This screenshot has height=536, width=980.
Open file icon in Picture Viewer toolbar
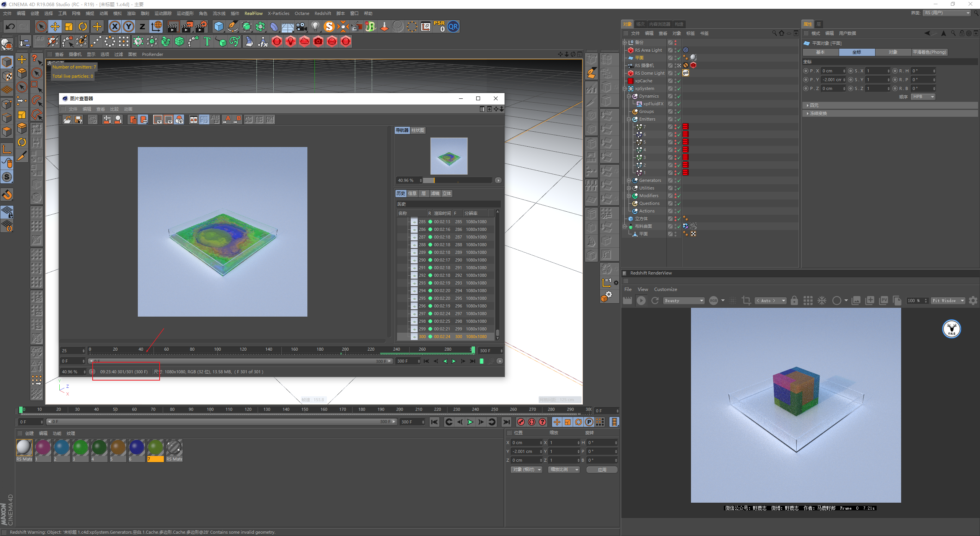click(x=67, y=120)
